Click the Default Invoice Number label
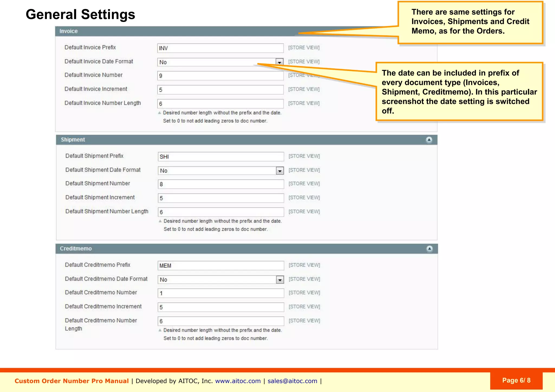Screen dimensions: 555x392 (x=93, y=75)
